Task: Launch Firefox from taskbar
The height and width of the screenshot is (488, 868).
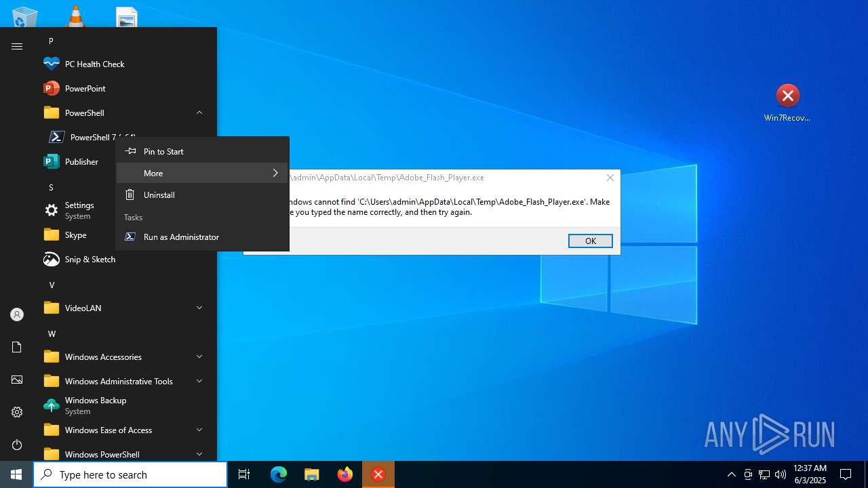Action: (345, 474)
